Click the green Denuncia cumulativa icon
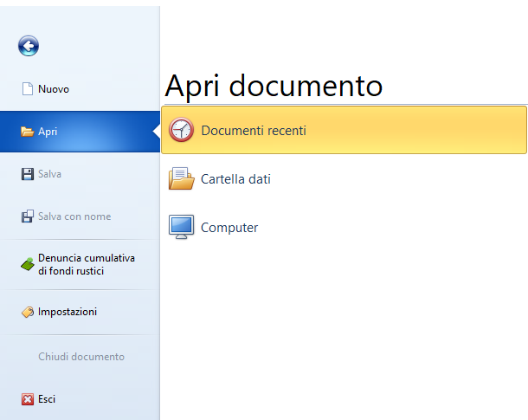 click(x=28, y=264)
